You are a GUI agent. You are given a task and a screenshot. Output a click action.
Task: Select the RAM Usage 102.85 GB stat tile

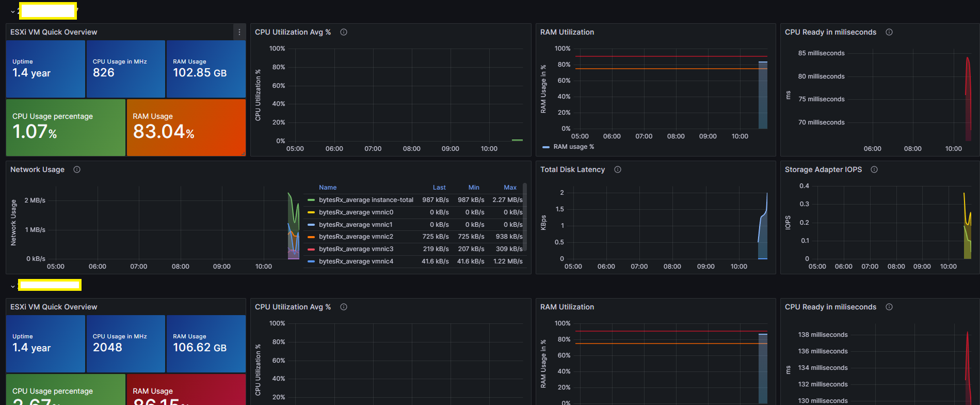coord(206,69)
